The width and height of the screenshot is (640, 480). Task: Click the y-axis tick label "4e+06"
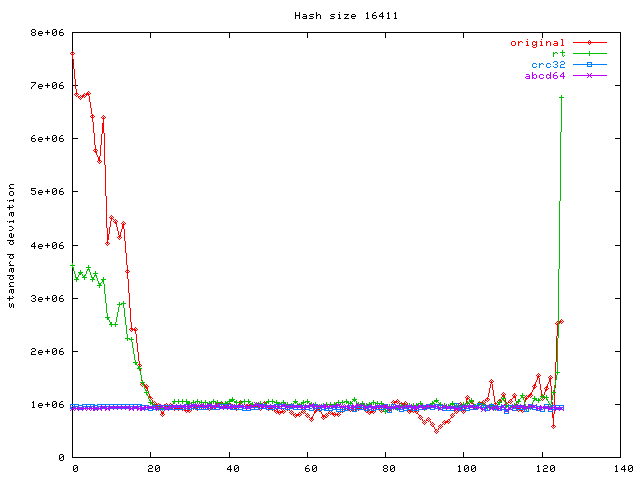click(47, 245)
